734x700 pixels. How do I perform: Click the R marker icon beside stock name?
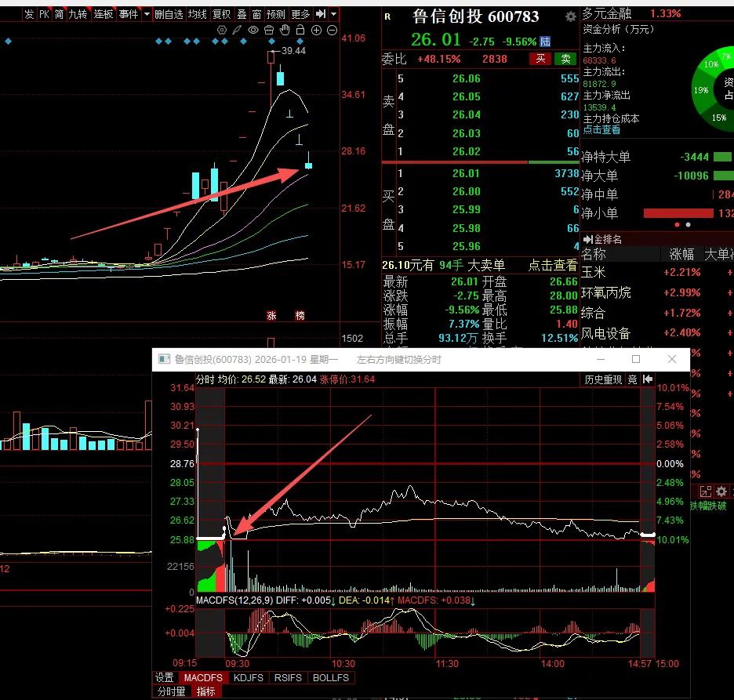pos(387,16)
